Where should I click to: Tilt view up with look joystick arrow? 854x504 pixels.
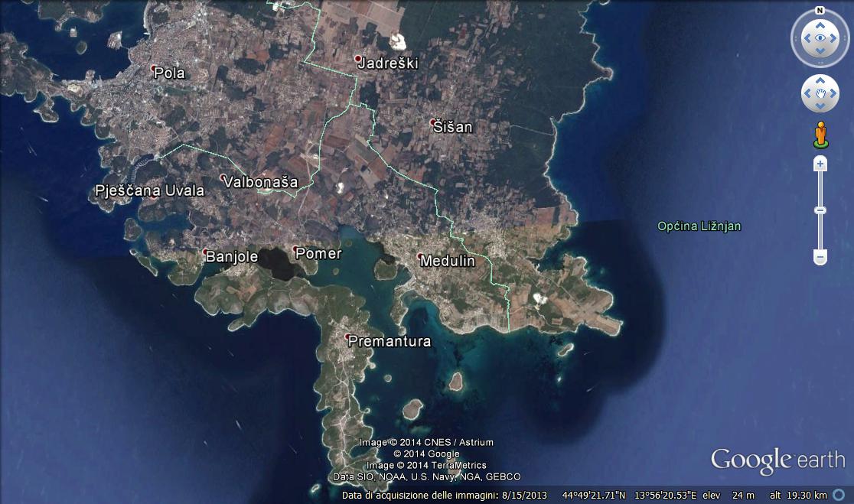click(x=820, y=25)
